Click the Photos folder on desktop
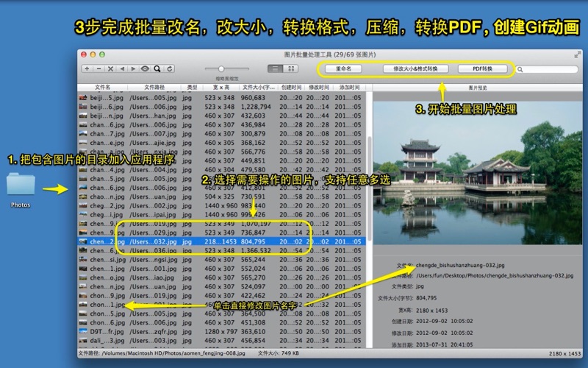Image resolution: width=588 pixels, height=368 pixels. click(x=21, y=188)
